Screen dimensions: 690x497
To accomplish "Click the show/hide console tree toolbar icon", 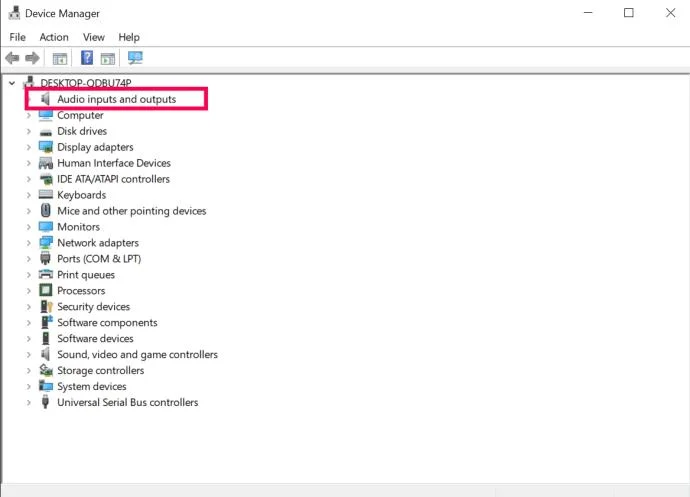I will tap(60, 58).
